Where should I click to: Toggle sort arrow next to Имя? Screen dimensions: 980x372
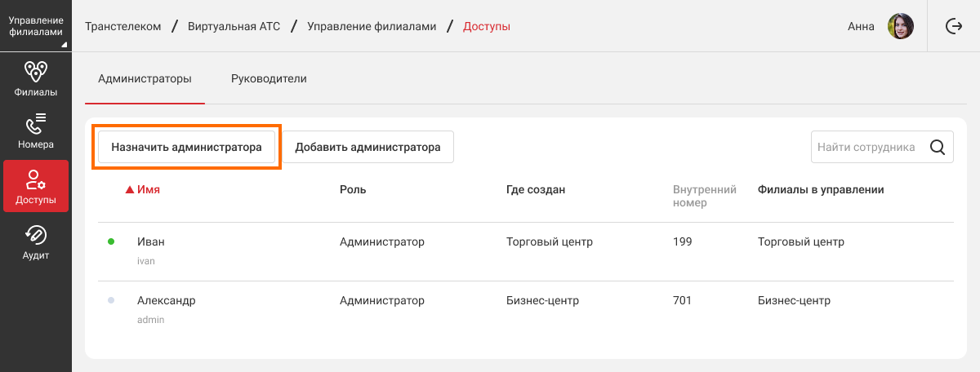pyautogui.click(x=129, y=190)
